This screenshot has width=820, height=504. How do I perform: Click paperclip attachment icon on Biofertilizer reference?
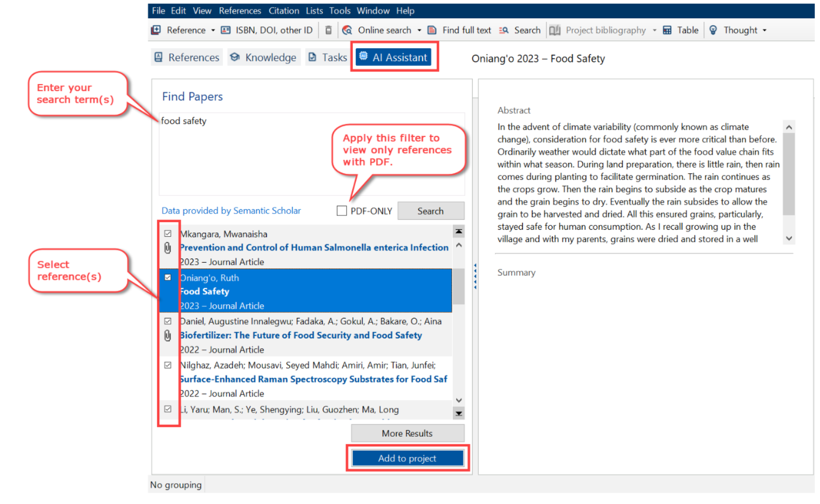(x=167, y=336)
